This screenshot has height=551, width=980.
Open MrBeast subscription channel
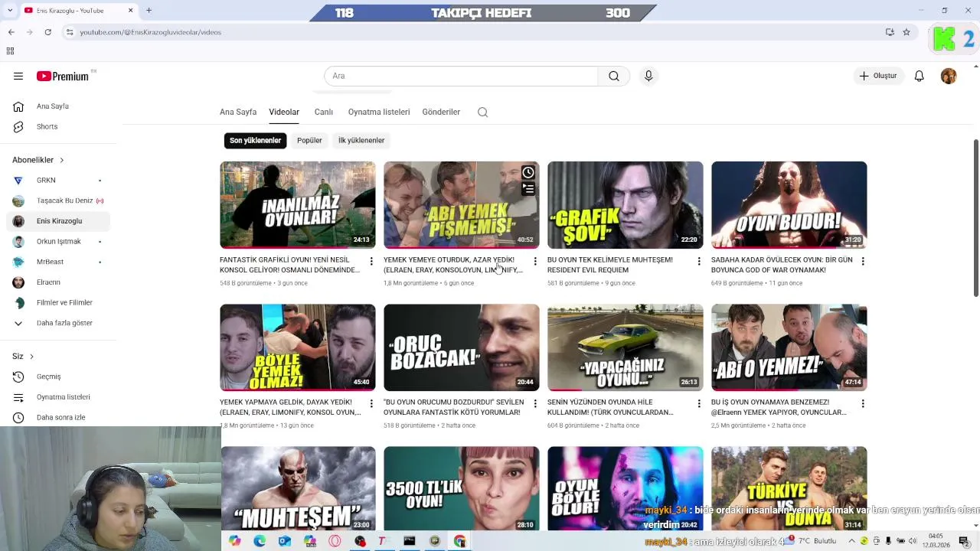(58, 262)
